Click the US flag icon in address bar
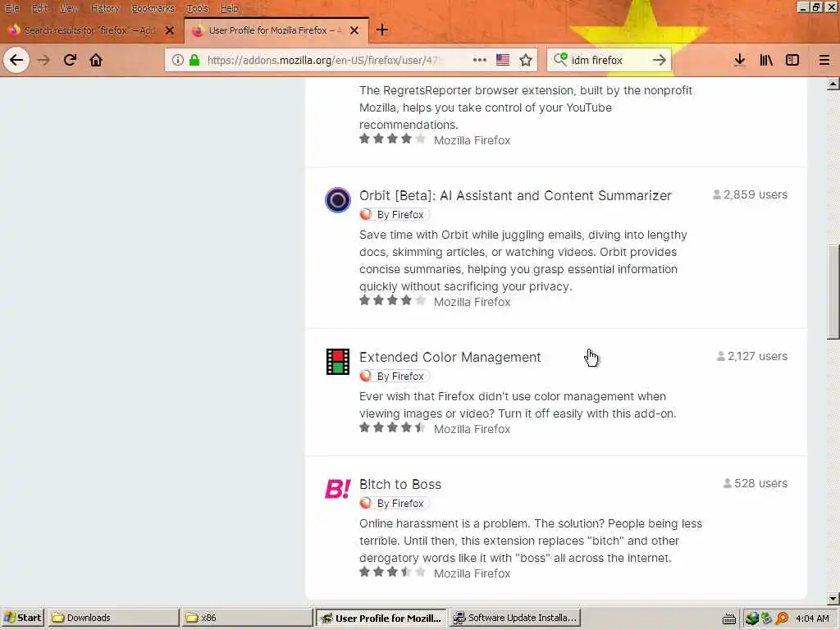 tap(503, 60)
